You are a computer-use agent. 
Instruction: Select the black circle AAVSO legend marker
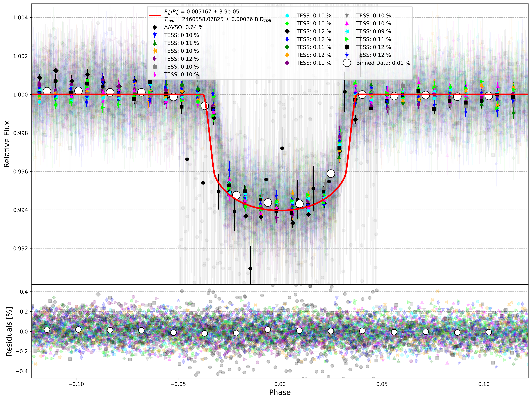(x=155, y=27)
